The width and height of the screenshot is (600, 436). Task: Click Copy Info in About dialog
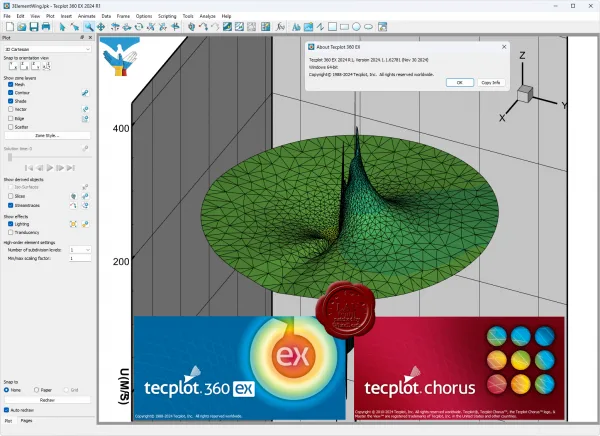coord(491,83)
